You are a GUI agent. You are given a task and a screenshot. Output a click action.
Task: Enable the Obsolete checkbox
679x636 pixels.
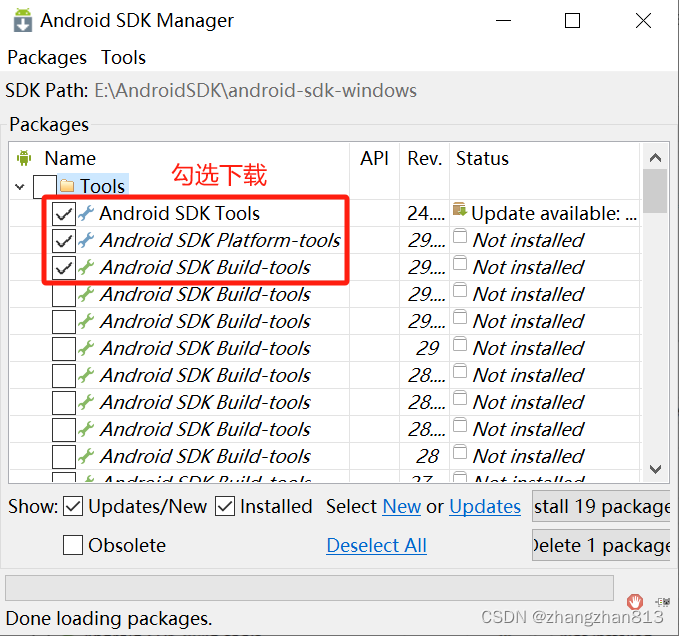[73, 545]
